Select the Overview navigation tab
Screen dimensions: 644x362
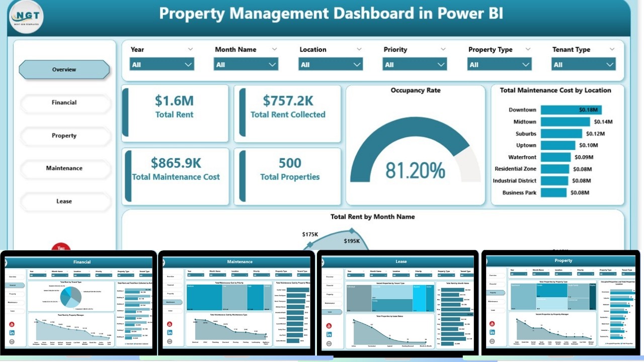(64, 69)
